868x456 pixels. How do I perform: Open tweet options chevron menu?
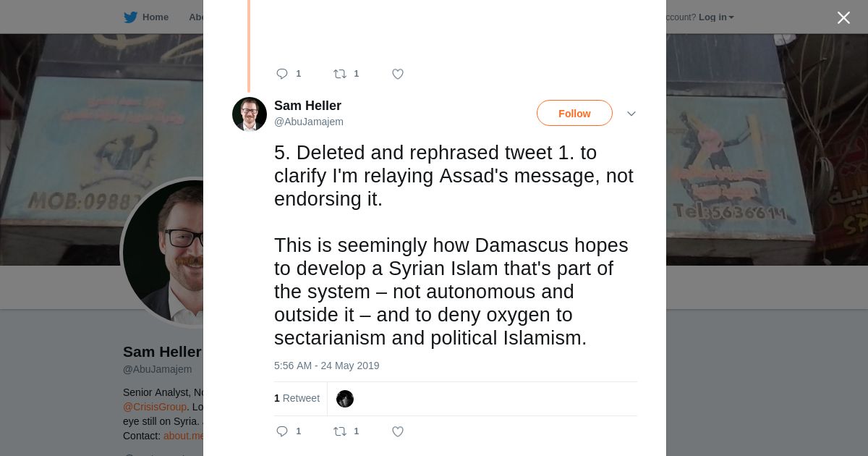pos(631,114)
